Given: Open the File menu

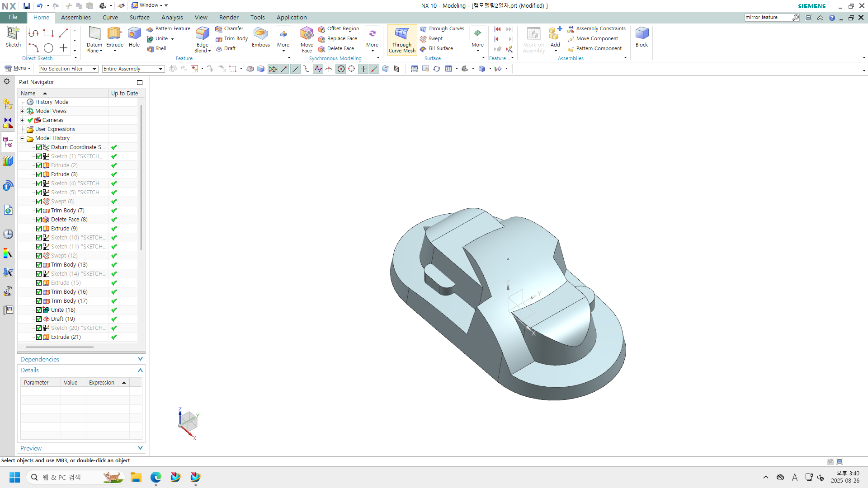Looking at the screenshot, I should click(x=13, y=17).
